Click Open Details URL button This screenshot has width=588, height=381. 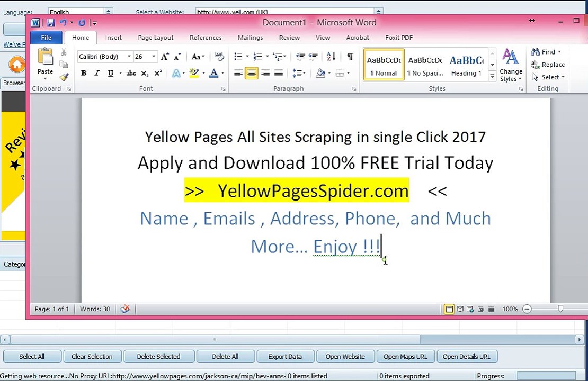pyautogui.click(x=467, y=357)
